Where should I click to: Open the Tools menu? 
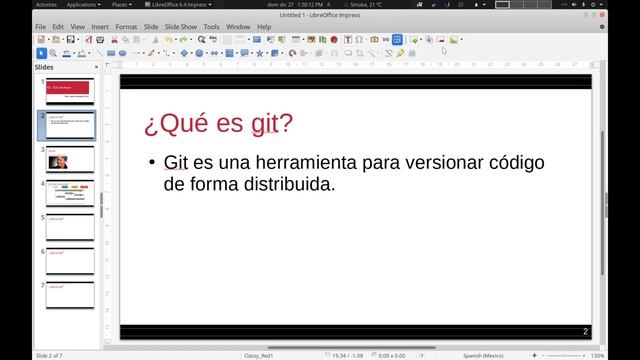[211, 27]
